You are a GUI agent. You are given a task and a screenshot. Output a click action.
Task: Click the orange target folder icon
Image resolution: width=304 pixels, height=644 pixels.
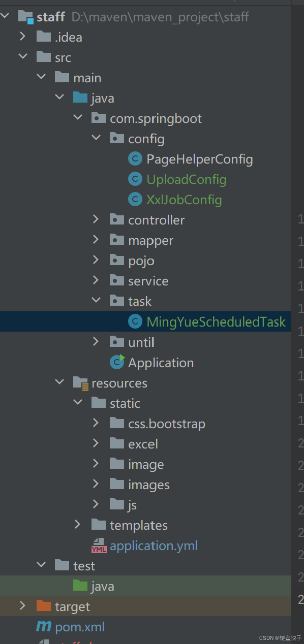tap(44, 606)
